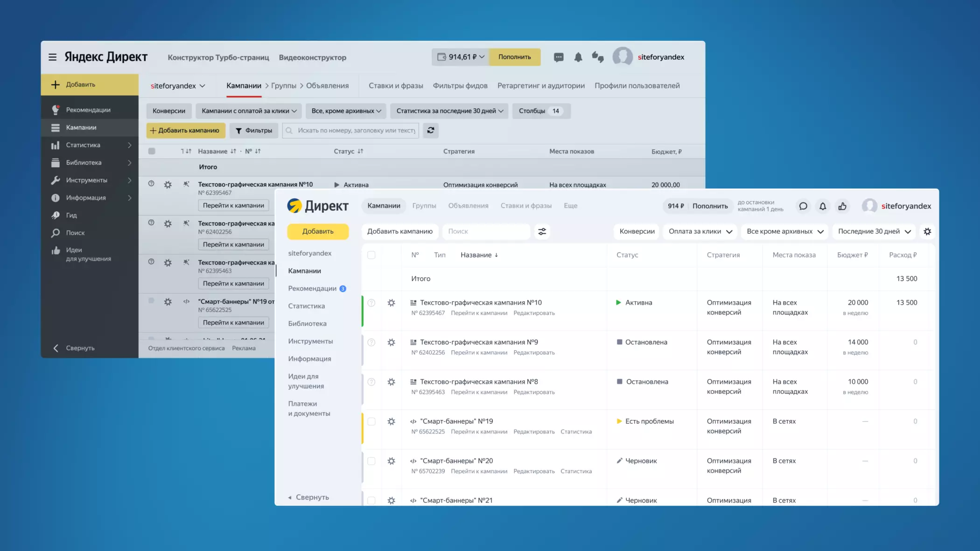980x551 pixels.
Task: Click gear icon for Смарт-баннеры №19
Action: pos(392,421)
